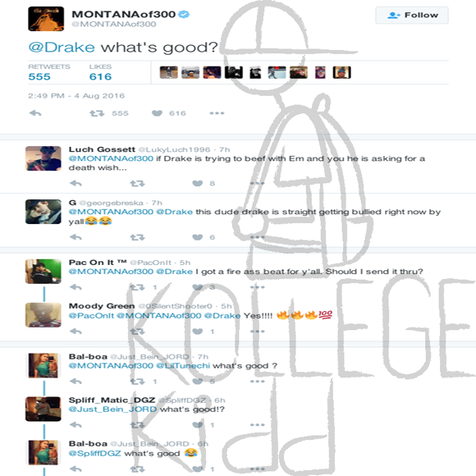Like the main tweet with 616 likes
The width and height of the screenshot is (476, 476).
[157, 113]
